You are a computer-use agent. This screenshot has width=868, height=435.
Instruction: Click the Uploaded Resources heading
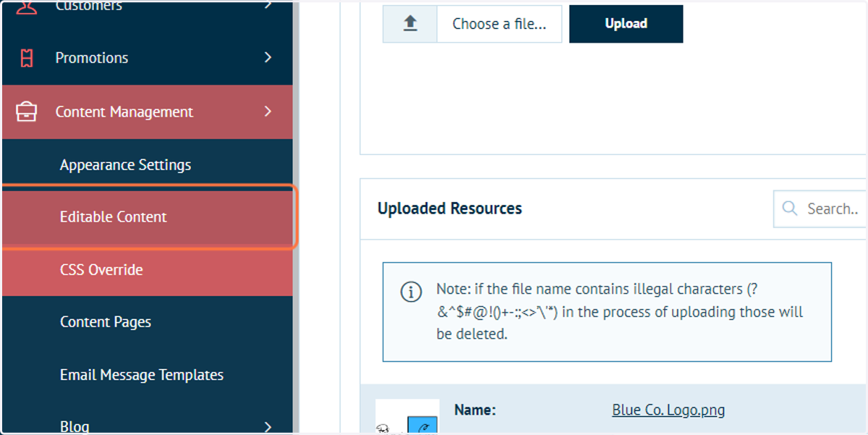point(450,208)
